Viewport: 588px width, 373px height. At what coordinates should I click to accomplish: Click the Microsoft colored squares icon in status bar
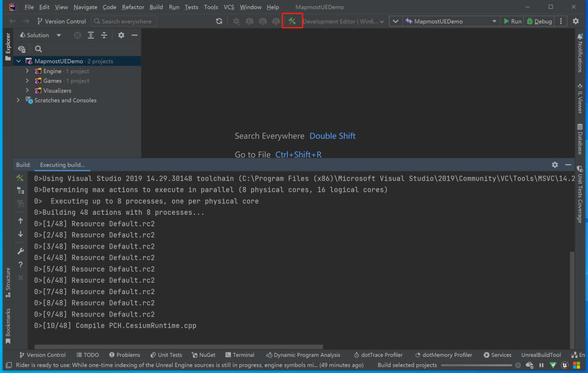[577, 365]
